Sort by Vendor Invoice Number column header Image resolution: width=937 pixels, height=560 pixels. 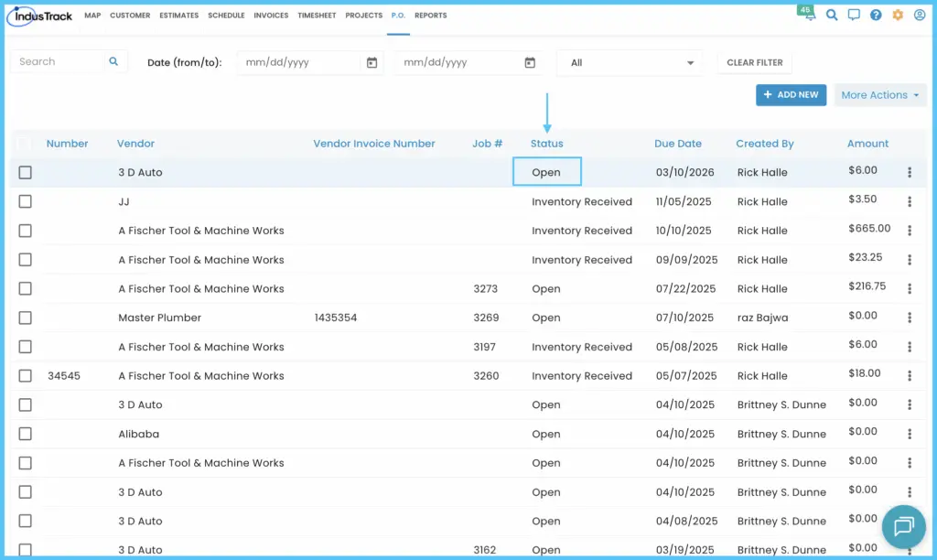pyautogui.click(x=374, y=144)
